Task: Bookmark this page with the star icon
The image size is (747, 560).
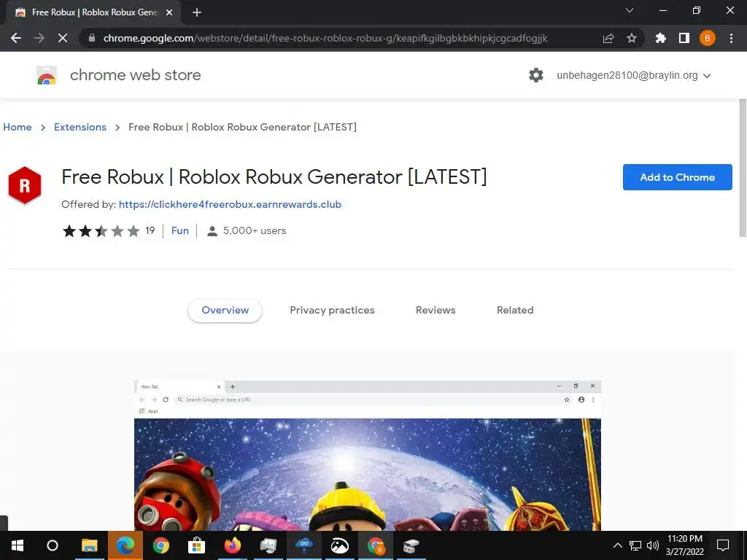Action: tap(632, 38)
